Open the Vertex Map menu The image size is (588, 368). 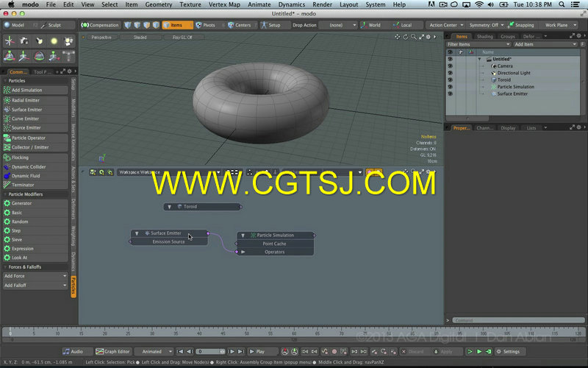(x=224, y=4)
